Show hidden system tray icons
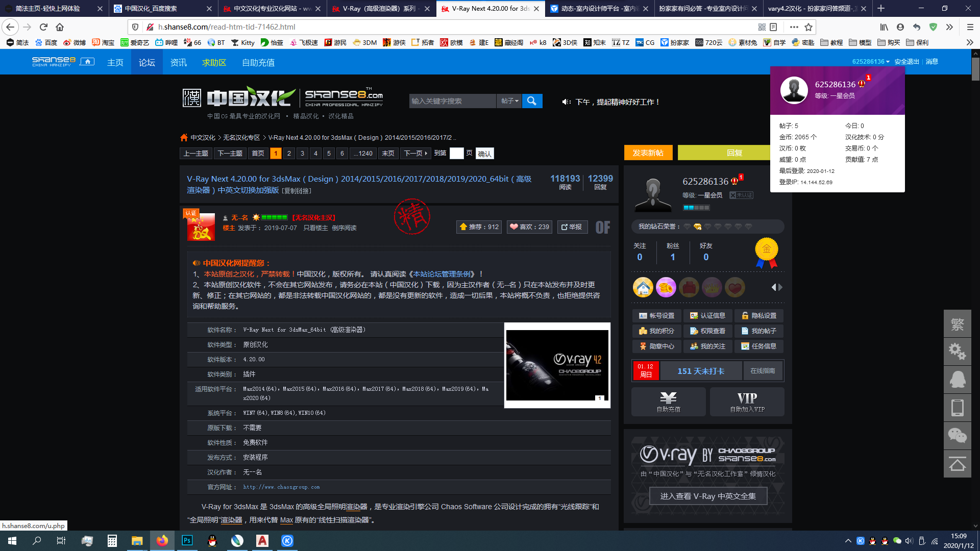The image size is (980, 551). point(848,541)
